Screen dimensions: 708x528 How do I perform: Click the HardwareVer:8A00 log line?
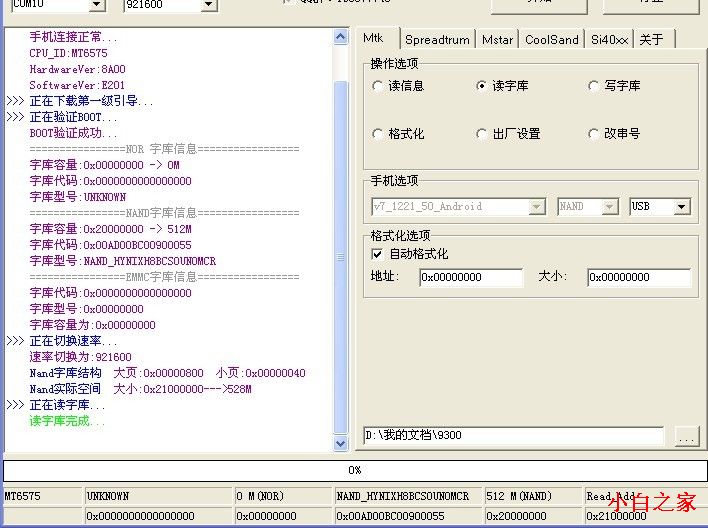tap(78, 69)
